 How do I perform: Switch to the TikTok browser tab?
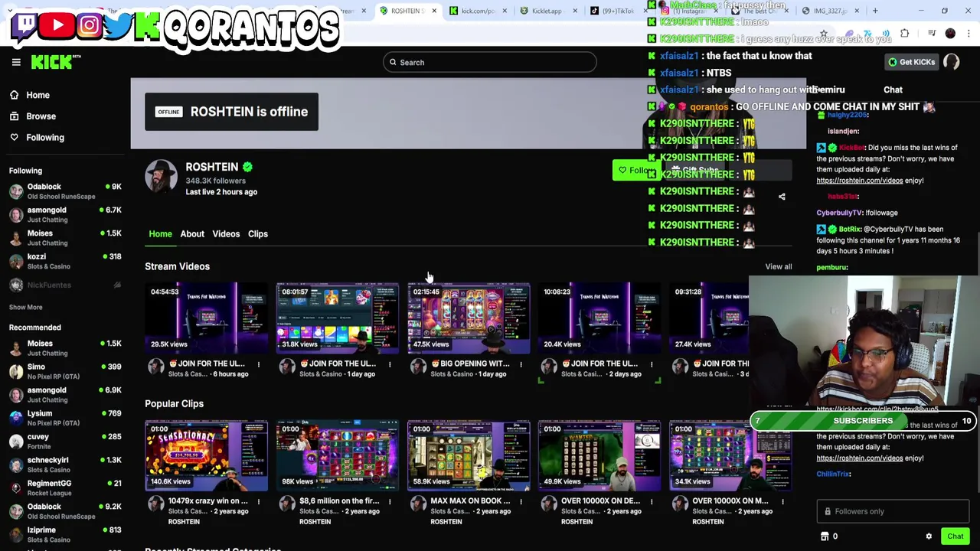617,11
